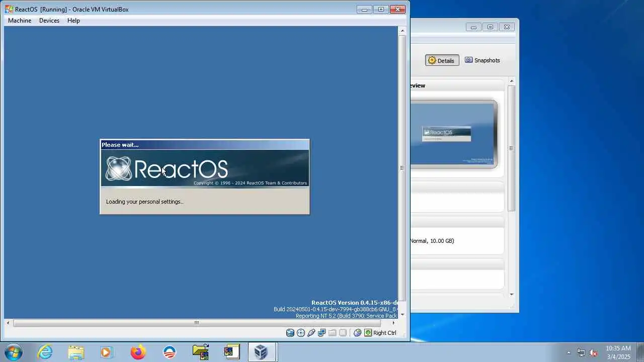Image resolution: width=644 pixels, height=362 pixels.
Task: Click the network adapters indicator icon
Action: tap(322, 333)
